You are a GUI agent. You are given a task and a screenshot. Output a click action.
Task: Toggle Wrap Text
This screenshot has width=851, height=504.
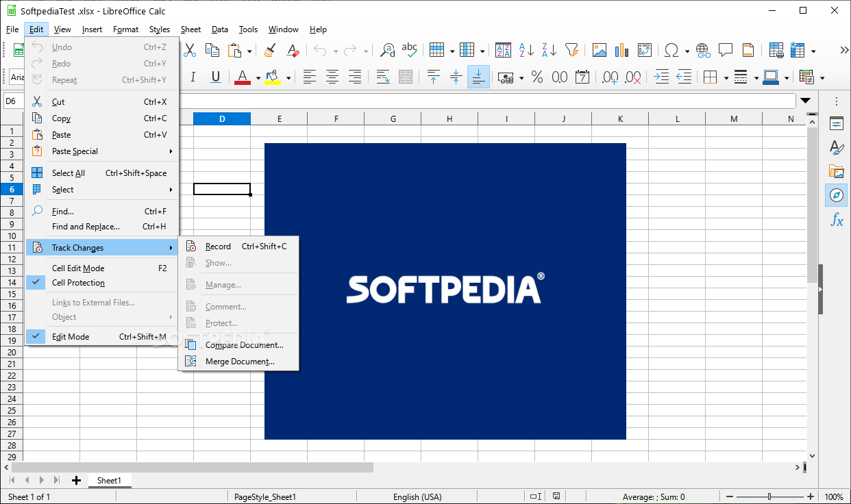pyautogui.click(x=383, y=77)
